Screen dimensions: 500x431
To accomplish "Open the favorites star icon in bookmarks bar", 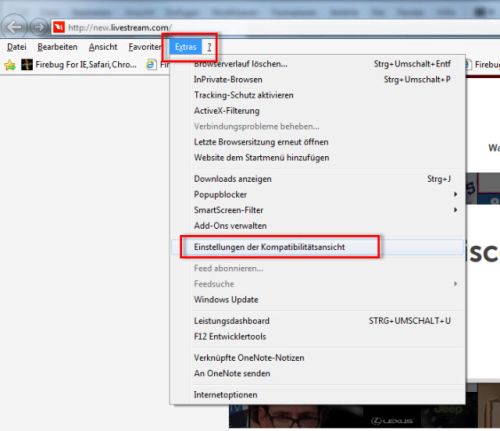I will point(10,65).
